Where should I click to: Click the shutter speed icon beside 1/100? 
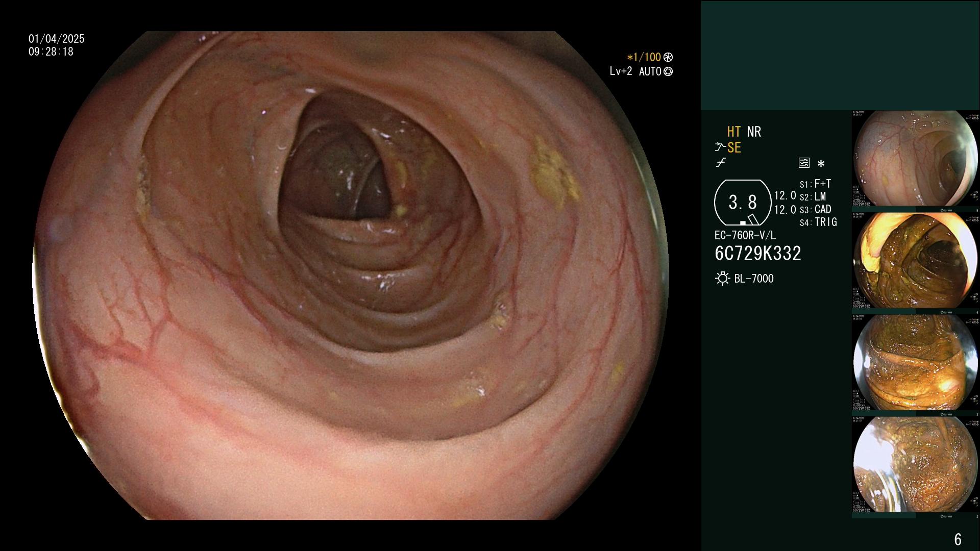(668, 58)
